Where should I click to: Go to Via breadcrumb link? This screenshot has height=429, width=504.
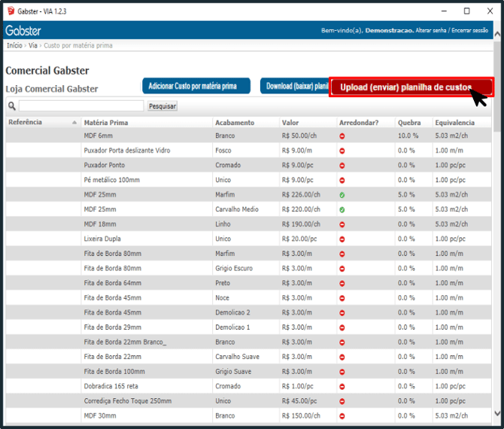[x=33, y=46]
